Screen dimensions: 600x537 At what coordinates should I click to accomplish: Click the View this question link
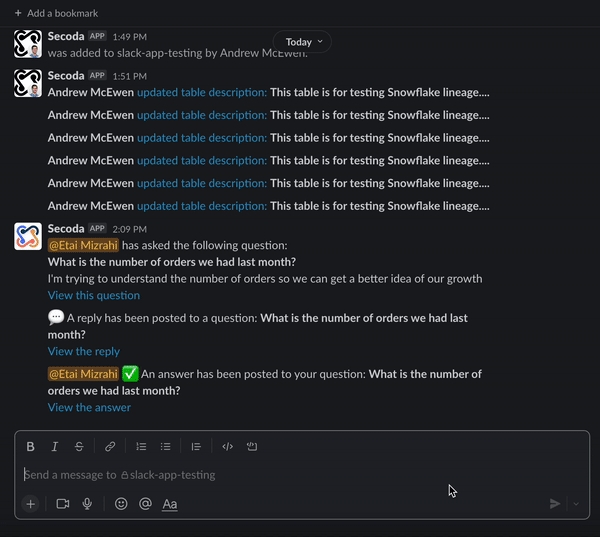[x=94, y=296]
